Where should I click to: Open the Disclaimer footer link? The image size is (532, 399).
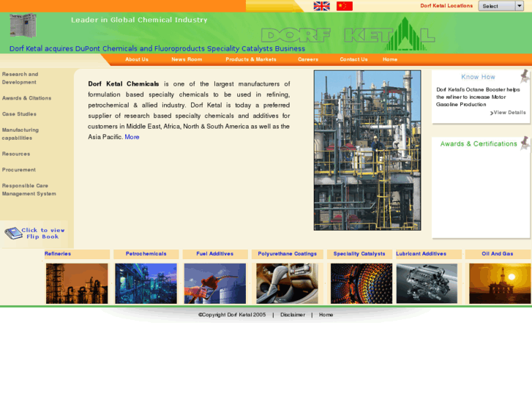coord(293,315)
